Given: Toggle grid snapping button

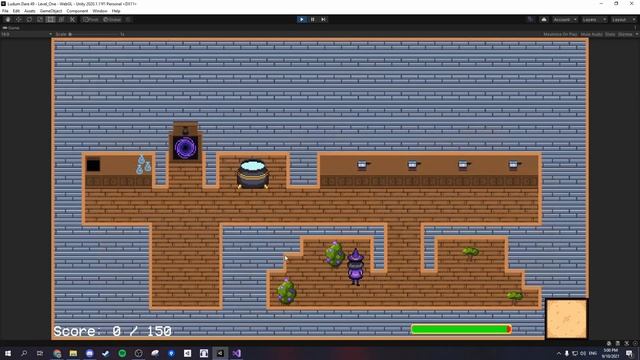Looking at the screenshot, I should pyautogui.click(x=128, y=20).
